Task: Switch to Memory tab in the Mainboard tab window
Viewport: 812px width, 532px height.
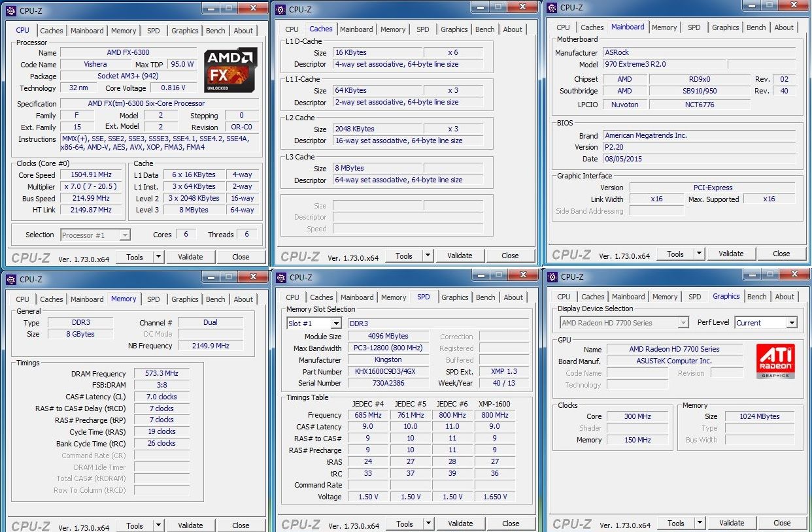Action: click(664, 27)
